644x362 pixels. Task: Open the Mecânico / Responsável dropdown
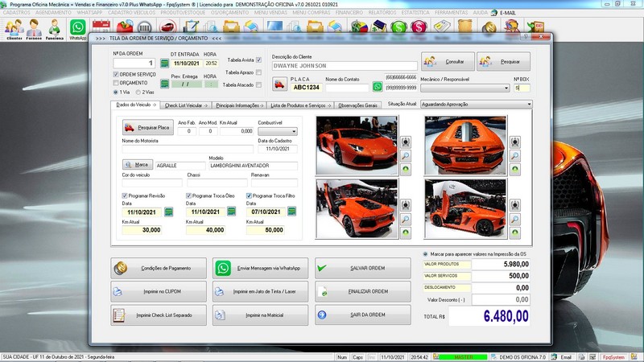coord(505,87)
